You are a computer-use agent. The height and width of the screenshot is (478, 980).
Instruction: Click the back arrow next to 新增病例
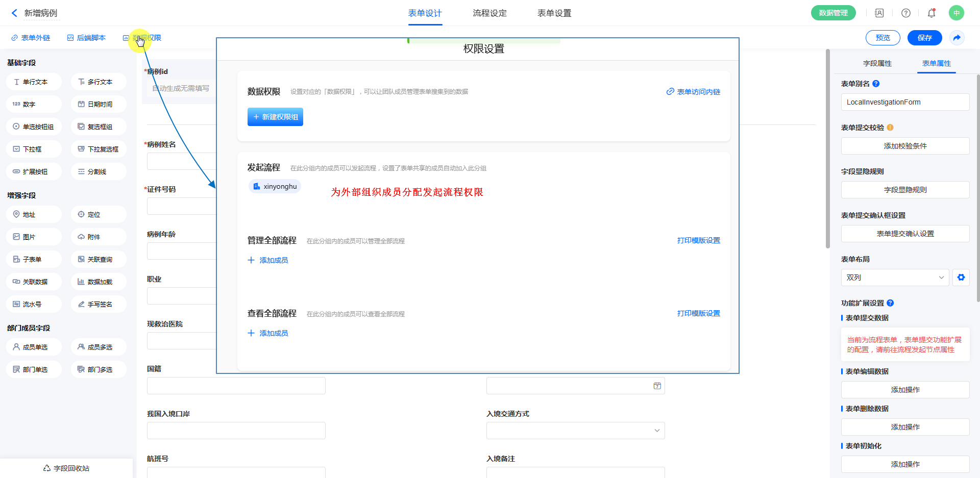14,13
